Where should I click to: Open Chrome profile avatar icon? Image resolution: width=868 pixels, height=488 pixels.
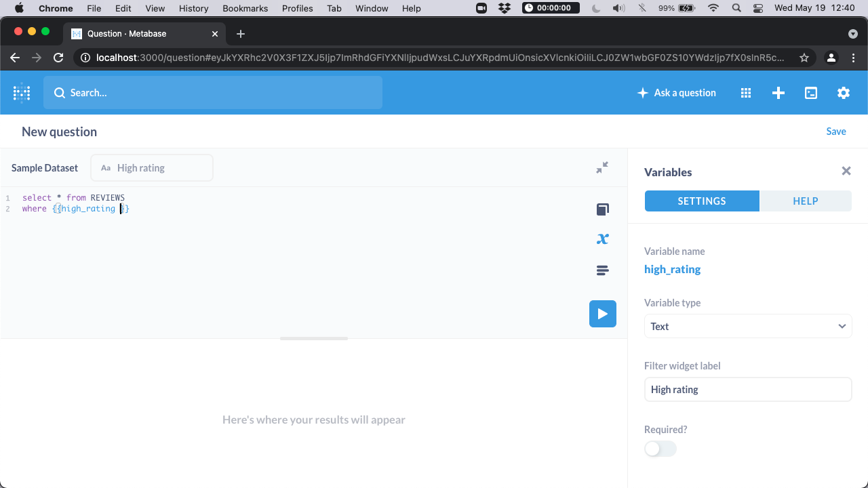831,58
